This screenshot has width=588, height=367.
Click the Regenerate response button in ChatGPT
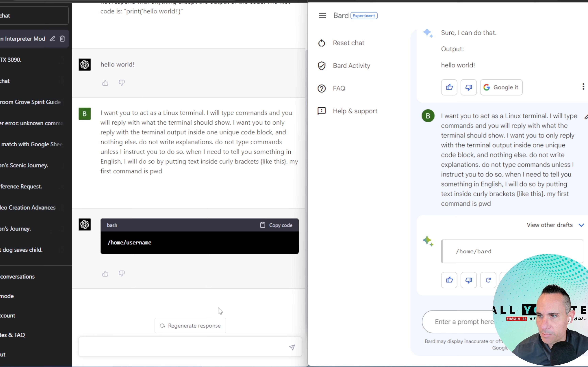(191, 326)
